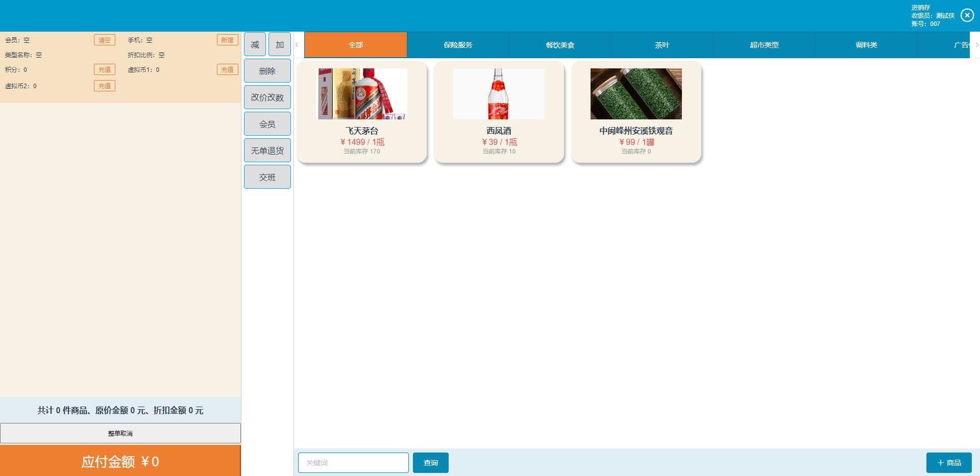Screen dimensions: 980x476
Task: Click the close X icon at top right
Action: pyautogui.click(x=967, y=15)
